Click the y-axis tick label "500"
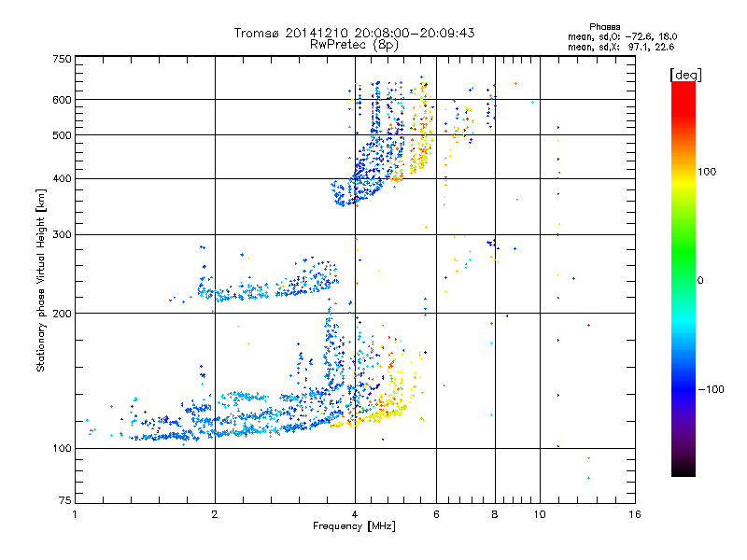 [x=62, y=135]
